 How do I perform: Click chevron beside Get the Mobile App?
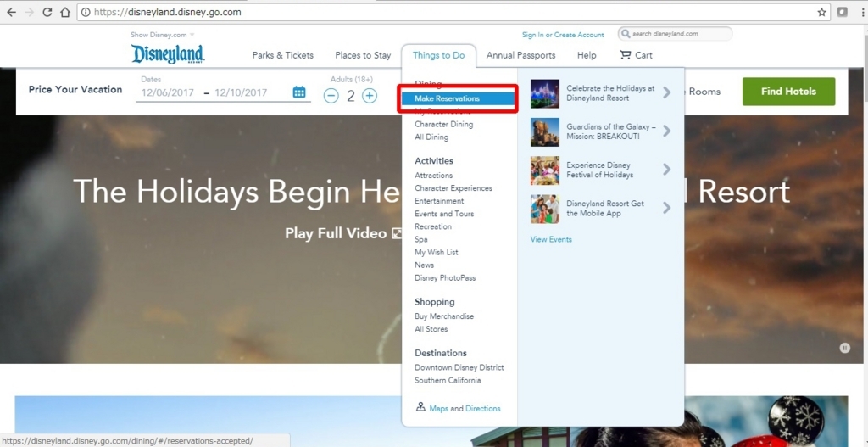[666, 208]
